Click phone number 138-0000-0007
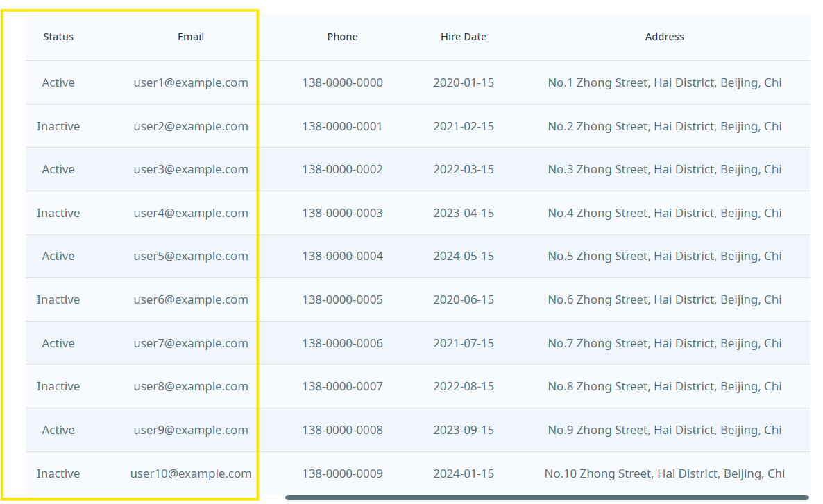Image resolution: width=823 pixels, height=504 pixels. tap(342, 387)
